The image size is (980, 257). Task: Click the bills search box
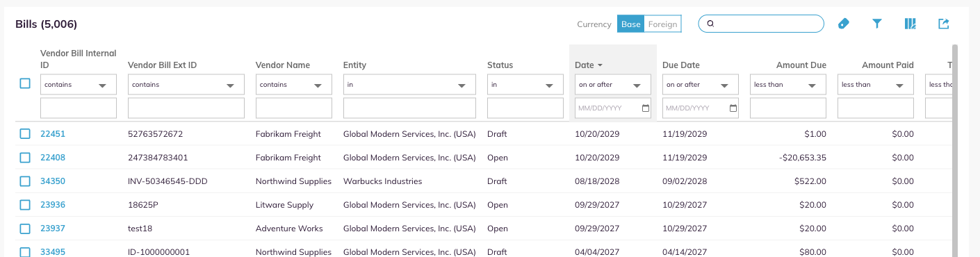[761, 24]
